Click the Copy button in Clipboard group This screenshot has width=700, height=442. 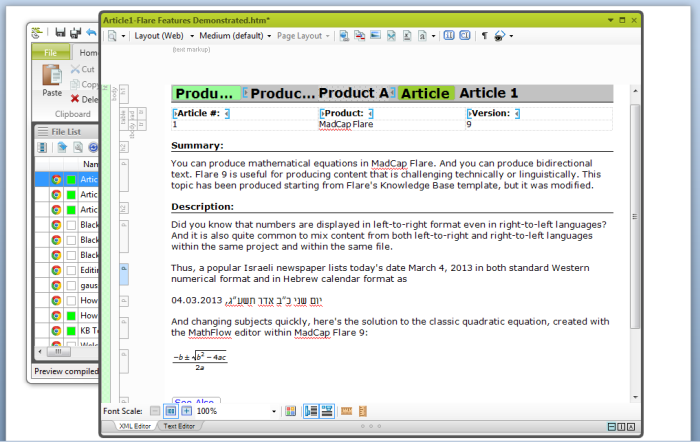click(84, 84)
